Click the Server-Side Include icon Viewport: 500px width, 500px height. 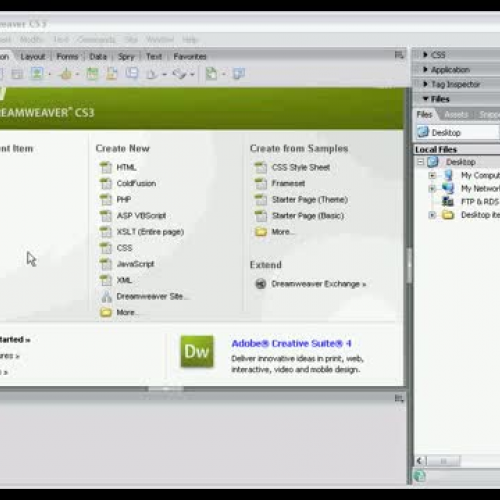[x=112, y=74]
